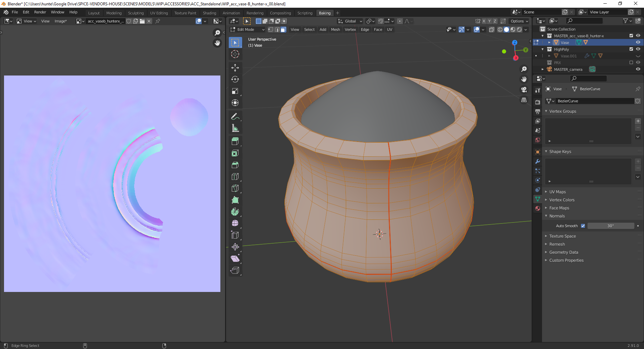The image size is (644, 349).
Task: Activate the Annotate pencil tool
Action: [235, 117]
